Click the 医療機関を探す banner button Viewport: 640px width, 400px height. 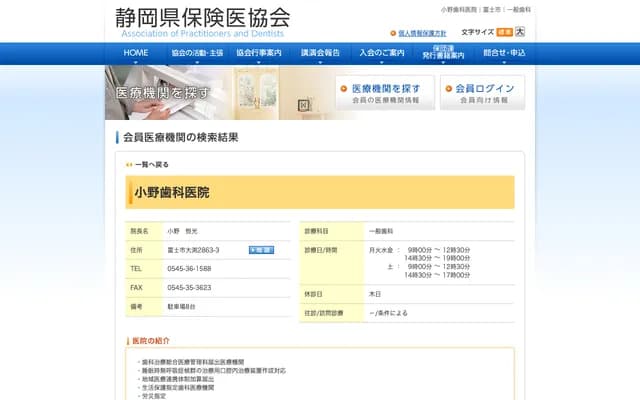point(385,93)
